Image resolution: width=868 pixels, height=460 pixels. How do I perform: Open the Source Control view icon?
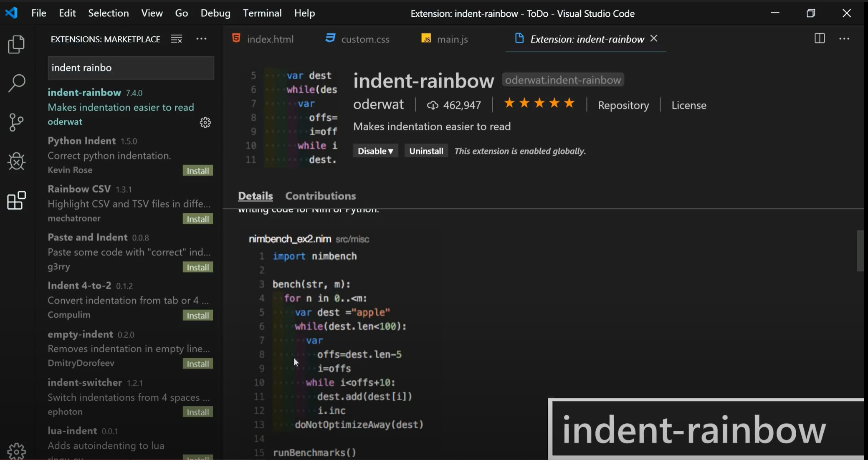[x=16, y=122]
